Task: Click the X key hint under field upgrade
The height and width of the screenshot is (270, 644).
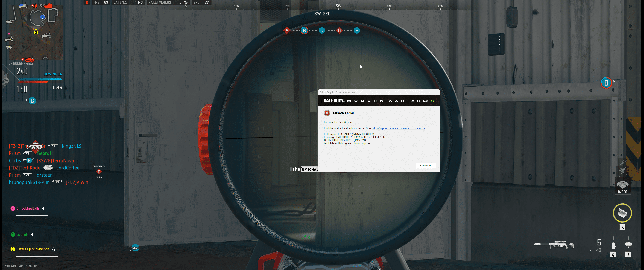Action: (622, 227)
